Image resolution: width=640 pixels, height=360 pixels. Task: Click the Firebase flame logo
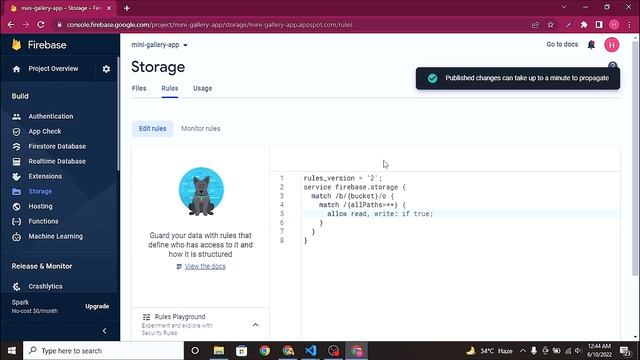click(16, 44)
